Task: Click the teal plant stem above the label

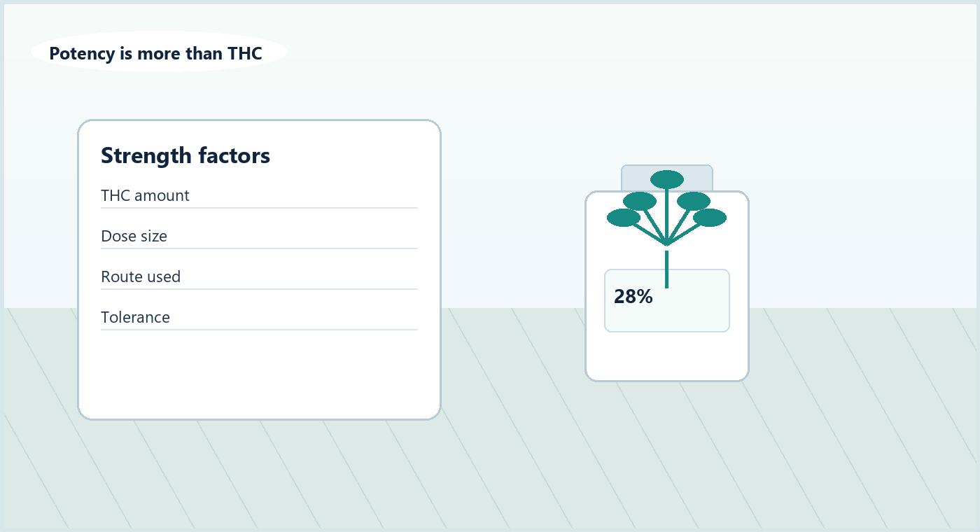Action: pyautogui.click(x=666, y=269)
